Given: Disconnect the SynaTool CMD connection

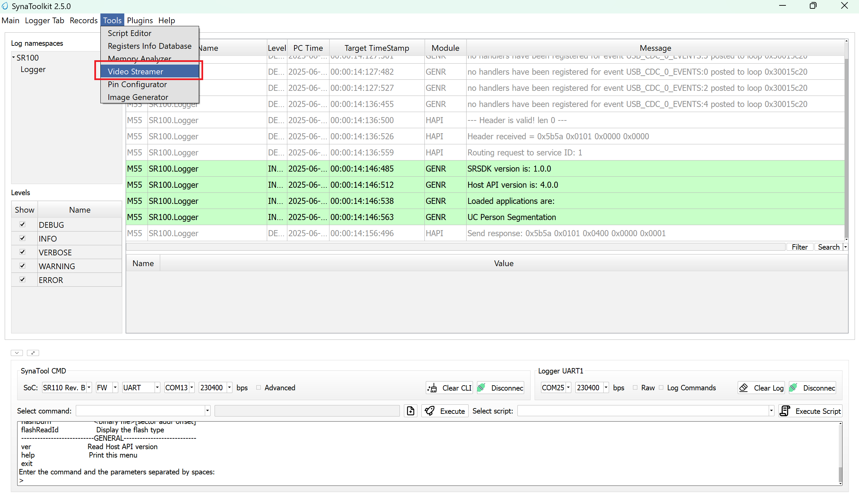Looking at the screenshot, I should point(500,388).
